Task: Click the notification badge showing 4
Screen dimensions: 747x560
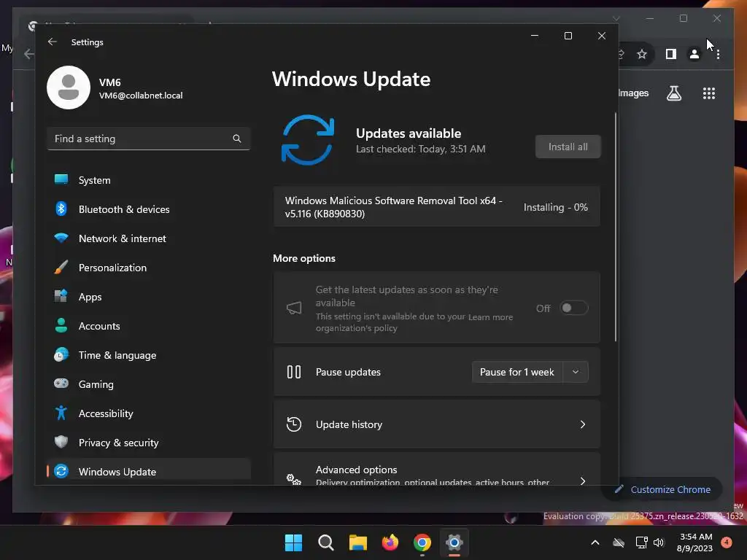Action: (727, 542)
